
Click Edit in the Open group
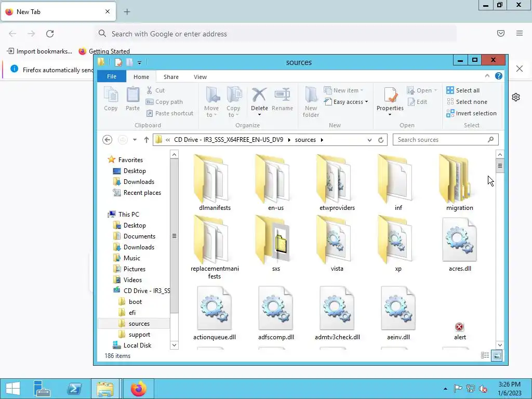click(x=418, y=102)
